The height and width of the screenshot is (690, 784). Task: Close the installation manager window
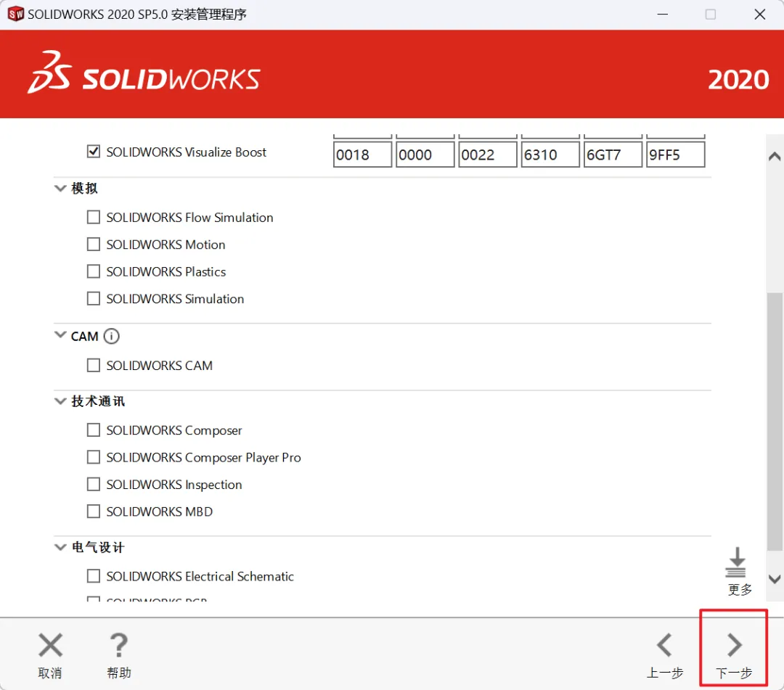(759, 14)
